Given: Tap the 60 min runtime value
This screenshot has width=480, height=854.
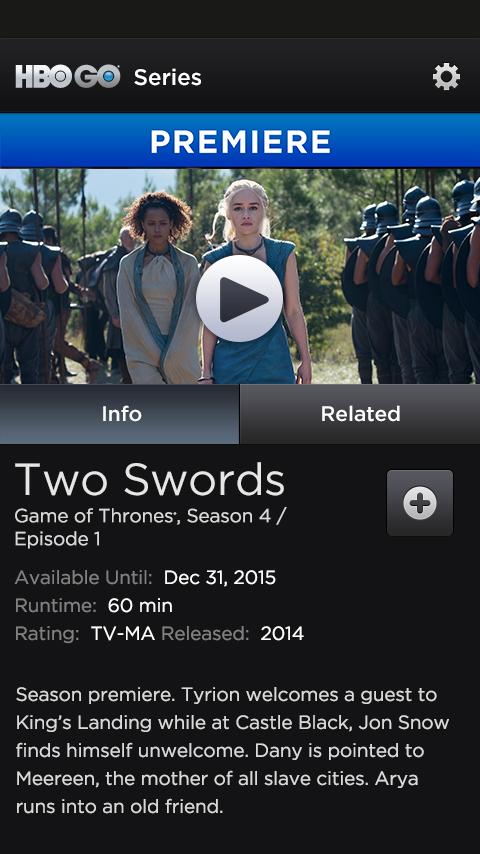Looking at the screenshot, I should (x=140, y=606).
